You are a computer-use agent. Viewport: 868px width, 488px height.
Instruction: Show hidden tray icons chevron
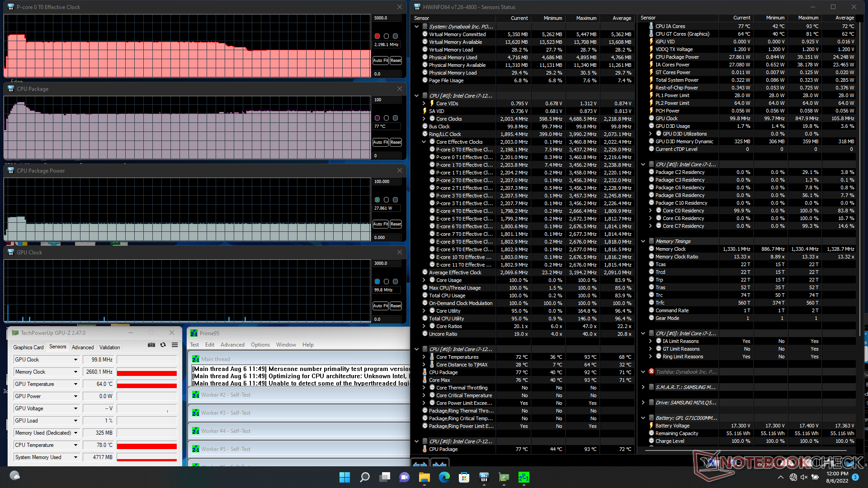781,477
